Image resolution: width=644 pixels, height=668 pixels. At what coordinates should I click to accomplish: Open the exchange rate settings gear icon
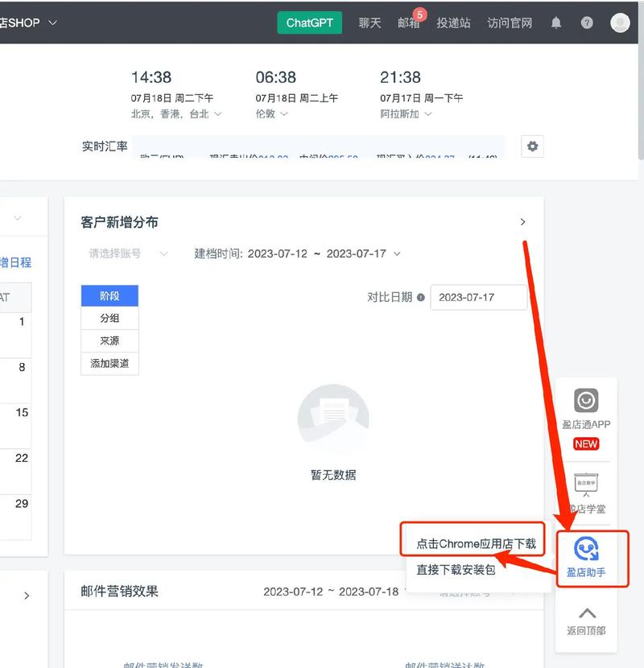(531, 146)
